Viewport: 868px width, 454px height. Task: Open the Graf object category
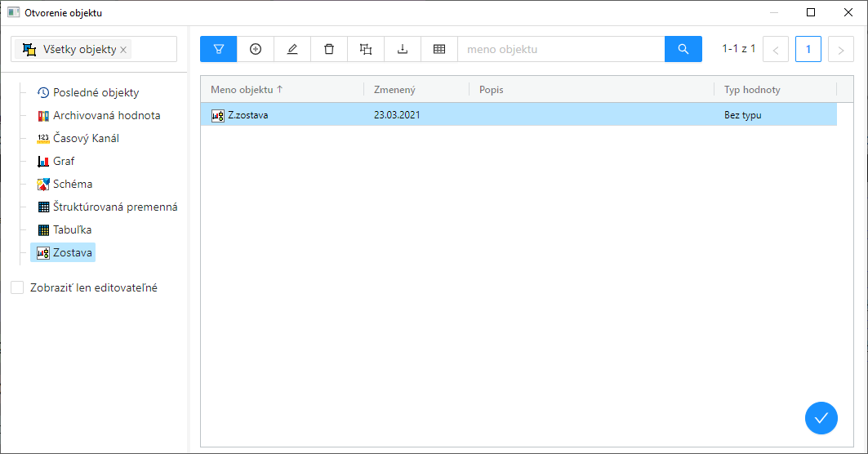click(64, 161)
